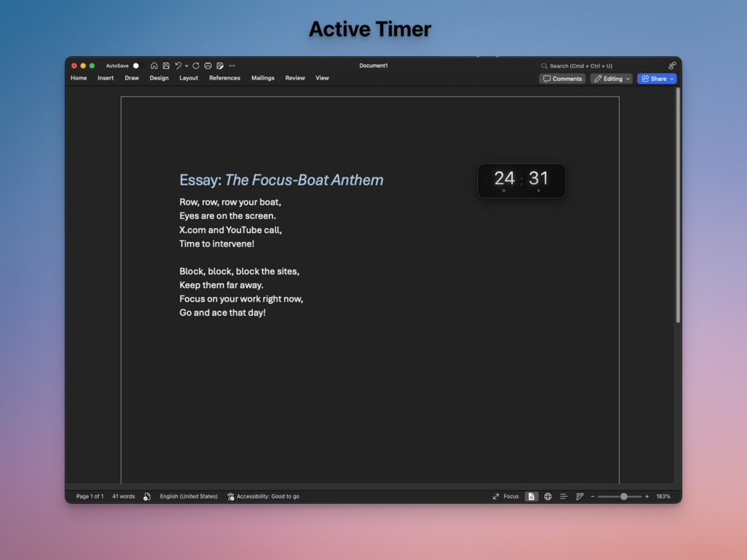Click the line "X.com and YouTube call,"
The width and height of the screenshot is (747, 560).
pyautogui.click(x=230, y=229)
